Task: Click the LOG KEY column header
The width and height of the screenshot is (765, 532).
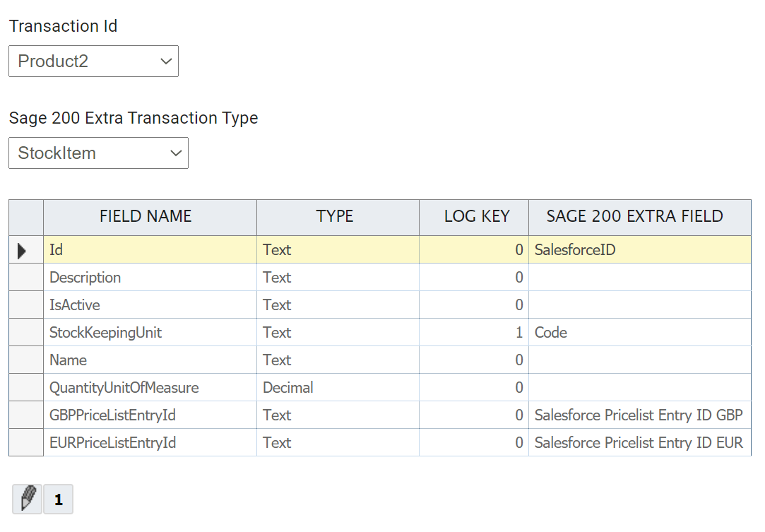Action: tap(474, 216)
